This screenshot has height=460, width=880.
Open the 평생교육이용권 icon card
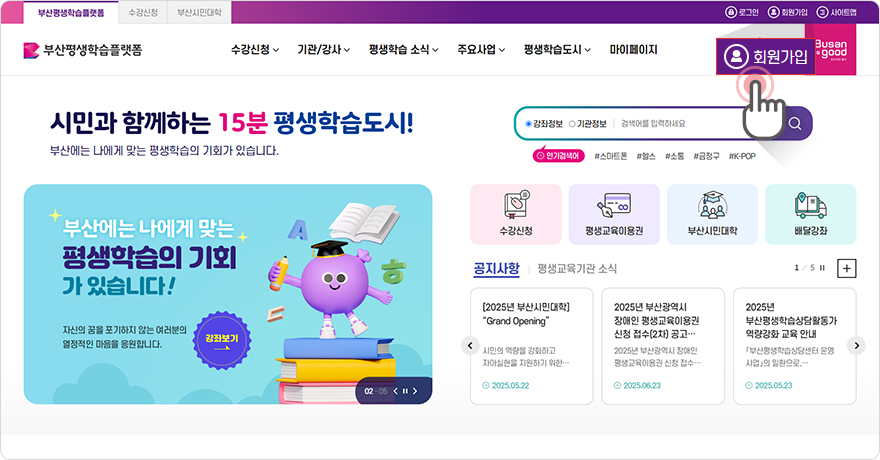[614, 214]
